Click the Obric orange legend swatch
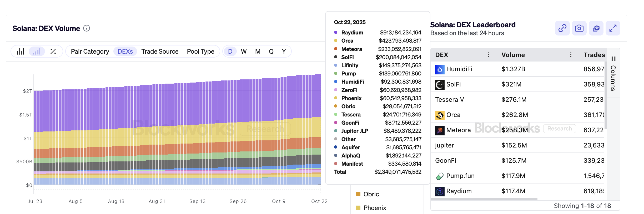 (358, 194)
